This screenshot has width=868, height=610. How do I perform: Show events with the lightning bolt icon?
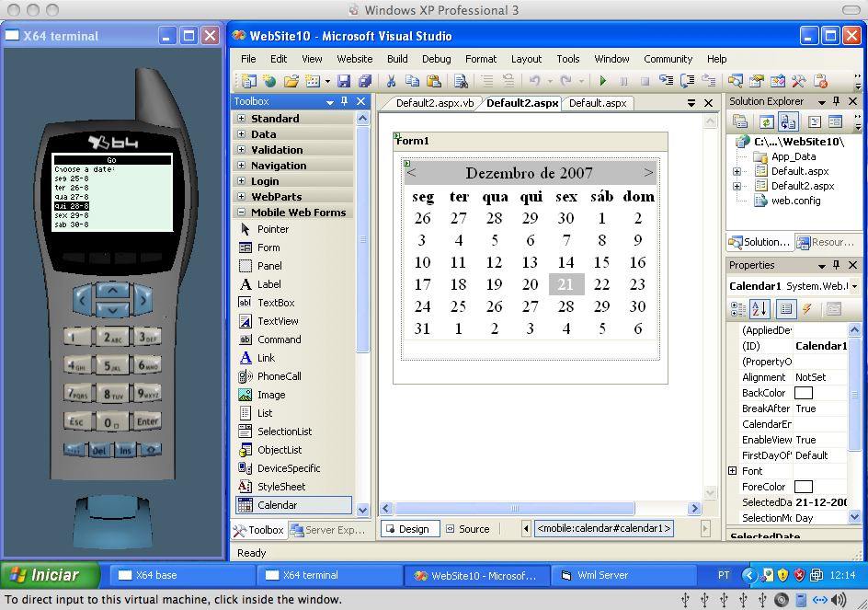point(807,309)
